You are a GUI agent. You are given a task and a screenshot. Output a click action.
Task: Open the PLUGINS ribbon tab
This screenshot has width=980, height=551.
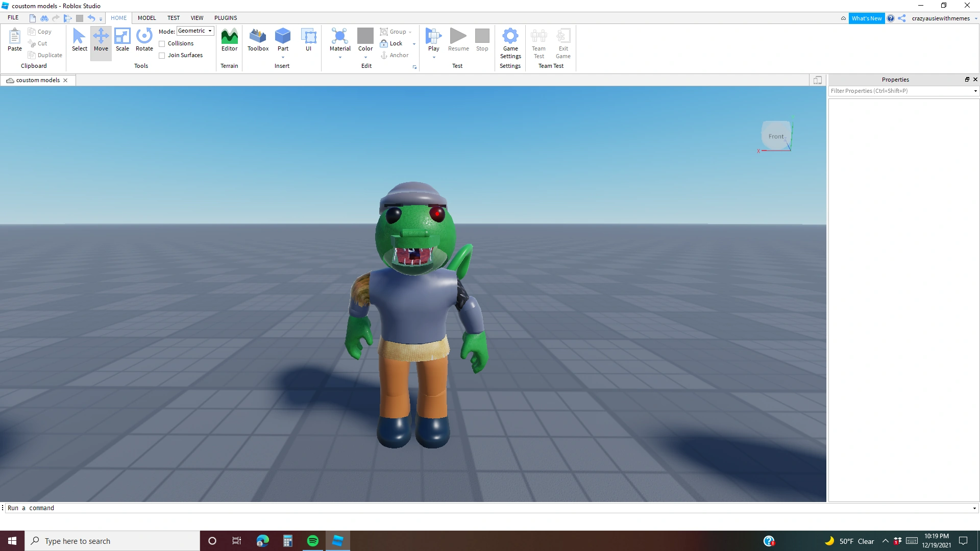point(226,18)
